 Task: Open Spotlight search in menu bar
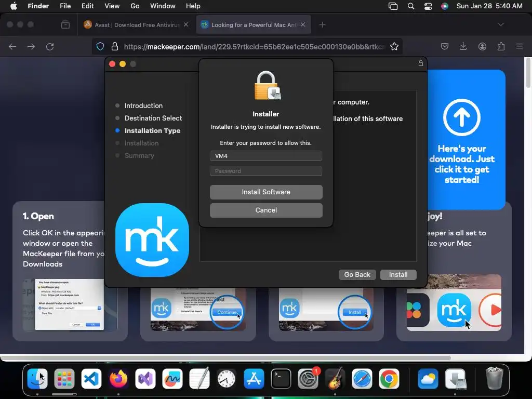[411, 6]
